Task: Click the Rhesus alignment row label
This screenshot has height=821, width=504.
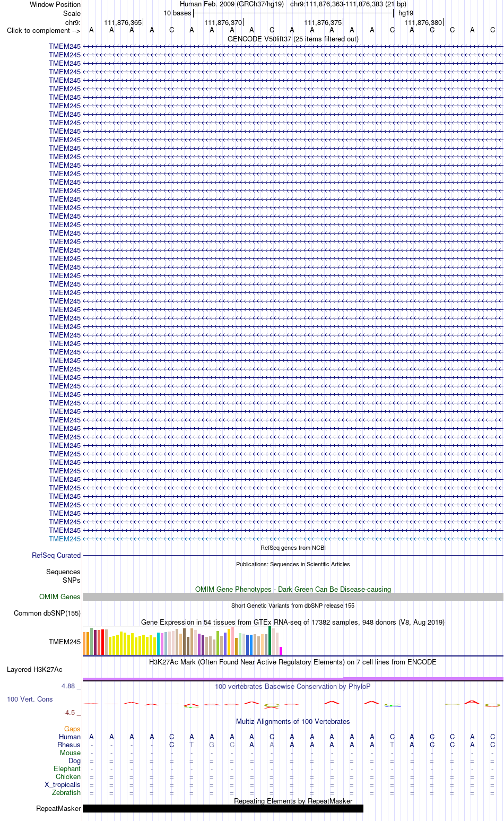Action: coord(69,745)
